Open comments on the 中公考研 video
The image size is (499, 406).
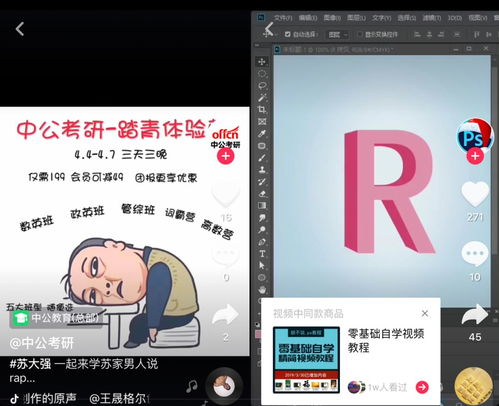coord(226,256)
